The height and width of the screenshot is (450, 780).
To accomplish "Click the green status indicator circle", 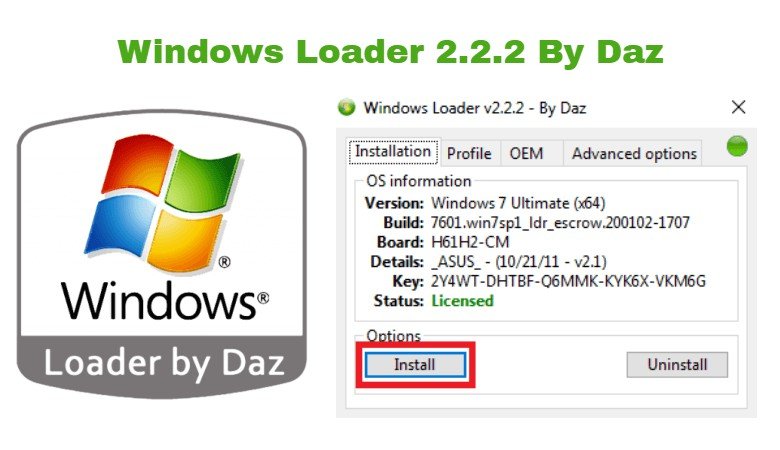I will tap(737, 146).
